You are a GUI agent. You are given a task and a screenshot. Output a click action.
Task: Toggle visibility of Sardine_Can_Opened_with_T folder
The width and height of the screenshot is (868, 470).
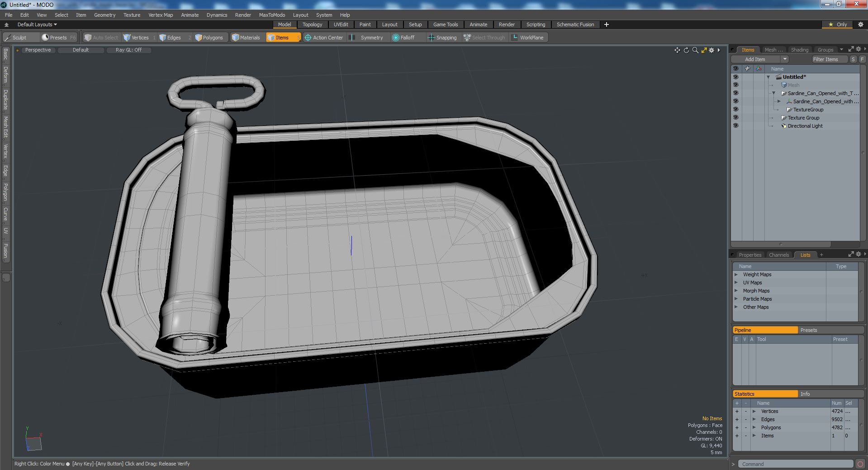point(735,93)
